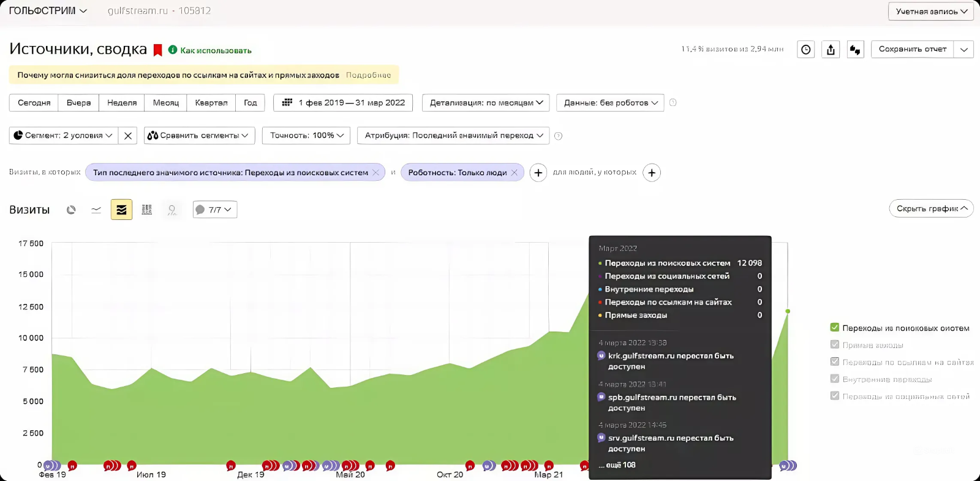Uncheck Переходы из поисковых систем legend
This screenshot has width=980, height=481.
click(x=834, y=328)
